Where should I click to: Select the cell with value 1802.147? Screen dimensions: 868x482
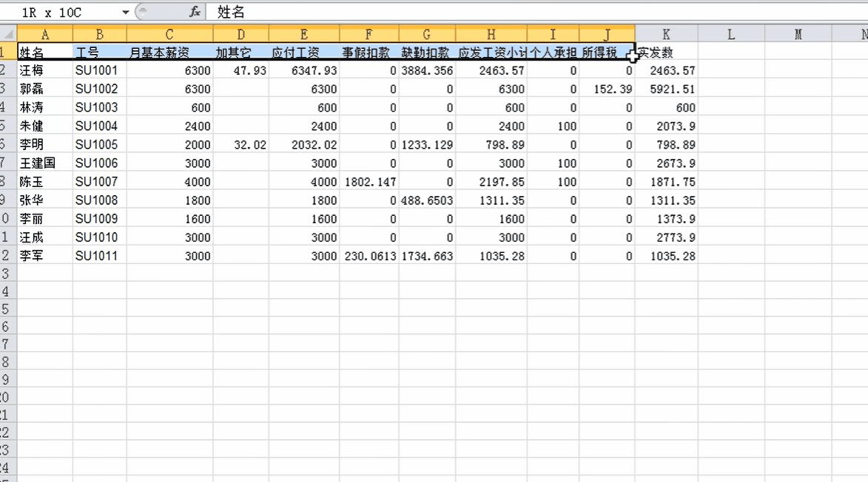369,182
